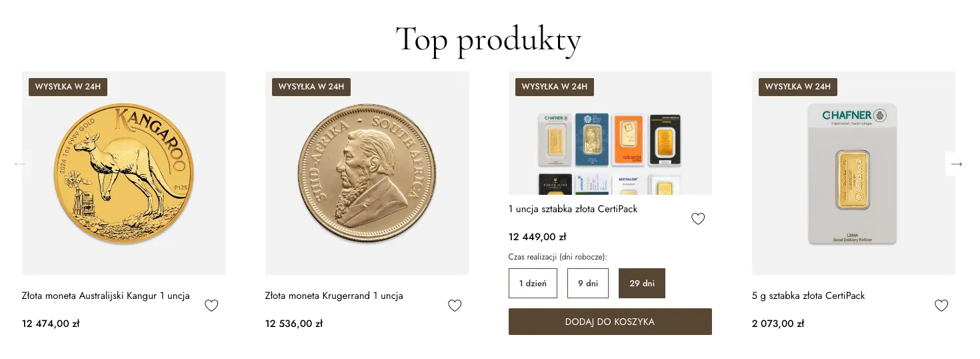Image resolution: width=980 pixels, height=359 pixels.
Task: Select the 29 dni delivery option
Action: click(642, 283)
